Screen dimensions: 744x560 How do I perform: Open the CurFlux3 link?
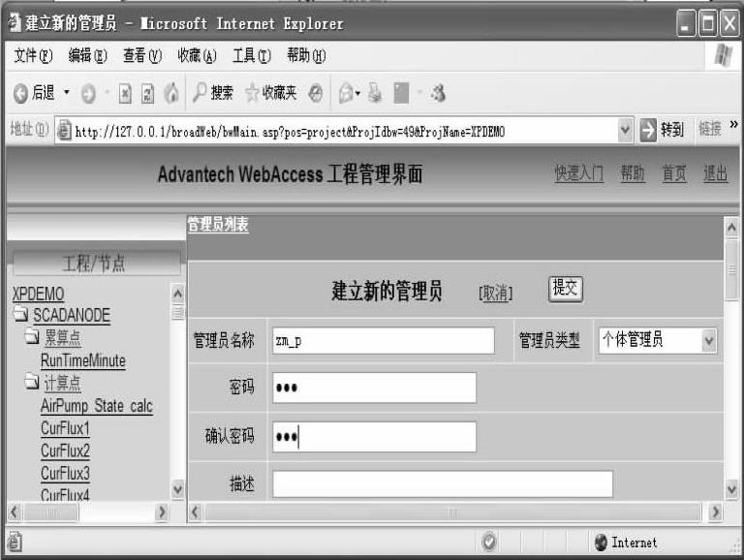(65, 473)
